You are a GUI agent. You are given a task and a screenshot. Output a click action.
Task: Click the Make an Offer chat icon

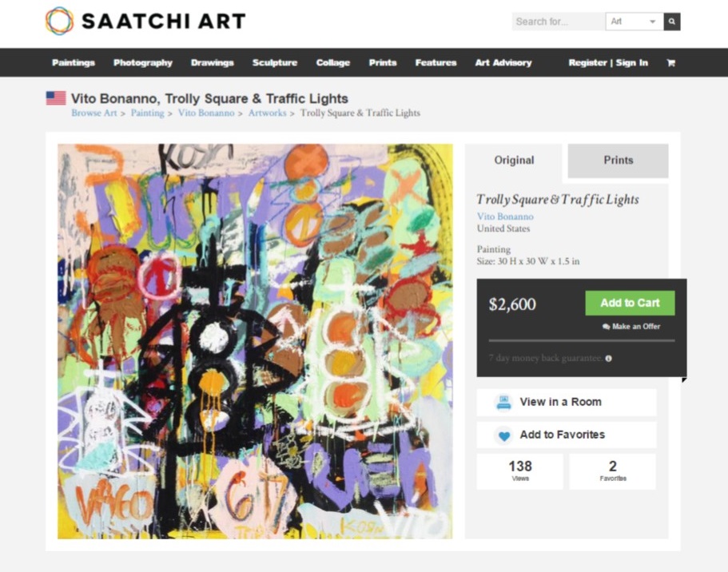606,327
